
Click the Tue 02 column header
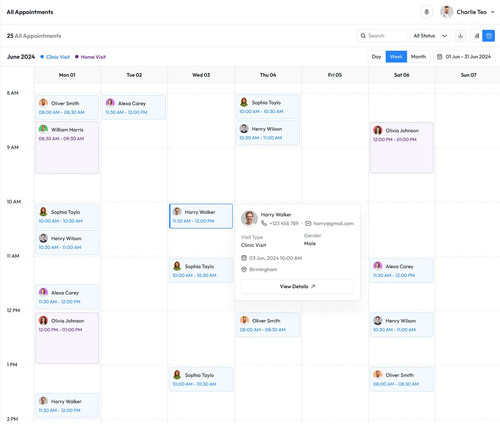click(134, 75)
